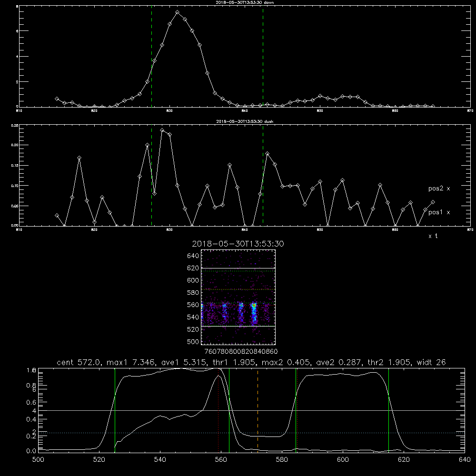This screenshot has height=476, width=476.
Task: Click 'thr1 1.905' in the stats line
Action: pyautogui.click(x=236, y=362)
